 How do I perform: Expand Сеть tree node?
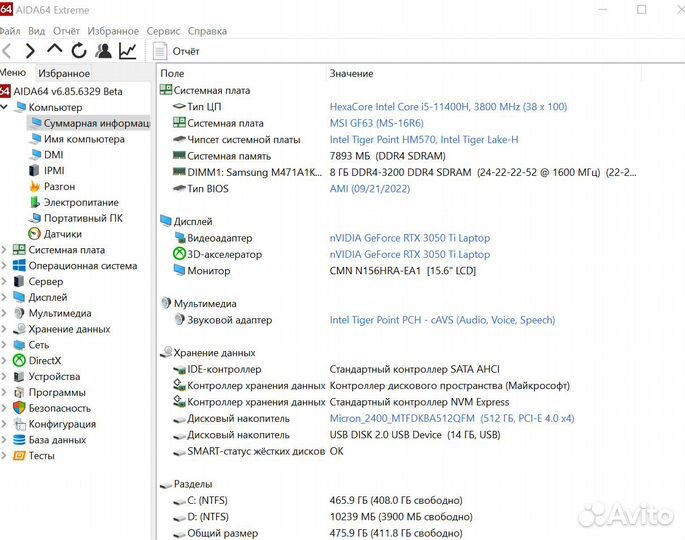click(x=4, y=345)
